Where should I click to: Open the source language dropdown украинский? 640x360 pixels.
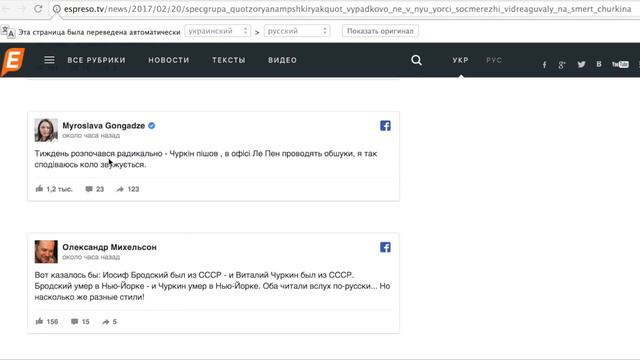point(218,31)
